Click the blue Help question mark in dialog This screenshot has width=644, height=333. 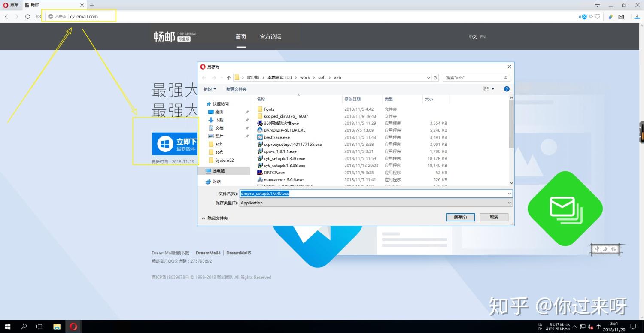pos(507,88)
